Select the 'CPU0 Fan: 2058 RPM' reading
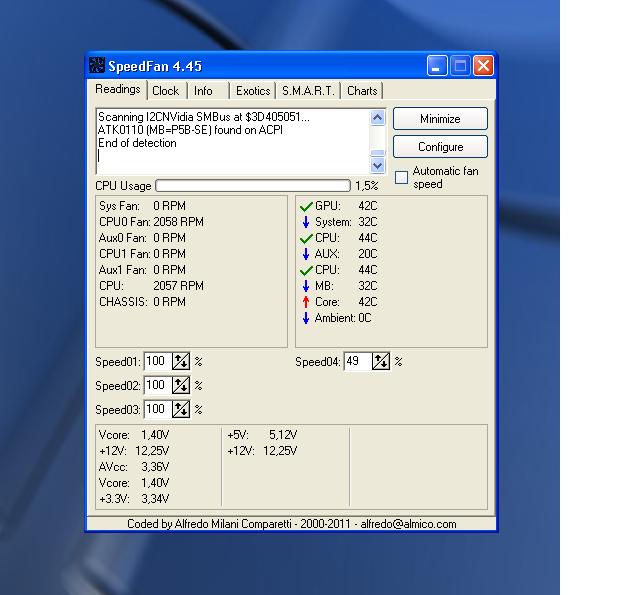Screen dimensions: 640x595 pyautogui.click(x=151, y=222)
